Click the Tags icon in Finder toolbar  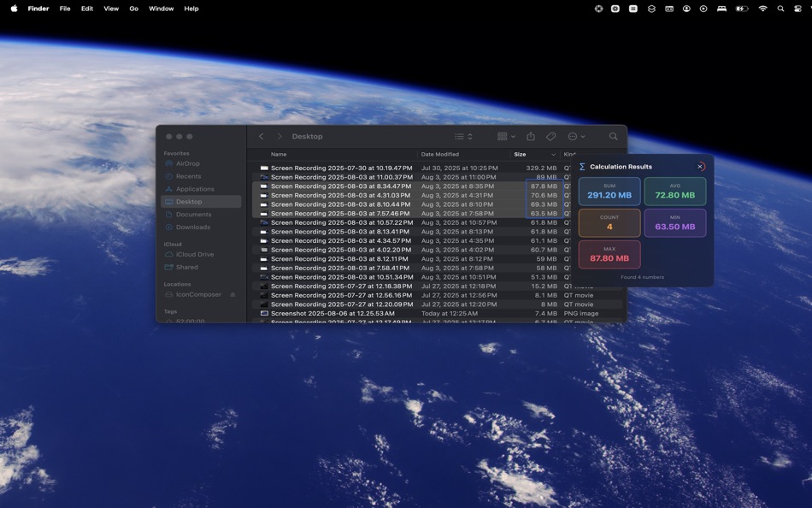pyautogui.click(x=551, y=136)
